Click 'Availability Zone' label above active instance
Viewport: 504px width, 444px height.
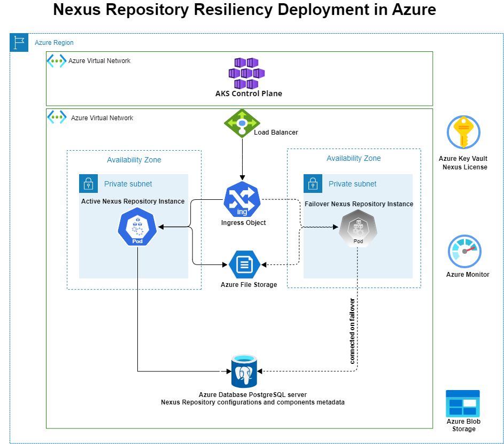coord(134,160)
